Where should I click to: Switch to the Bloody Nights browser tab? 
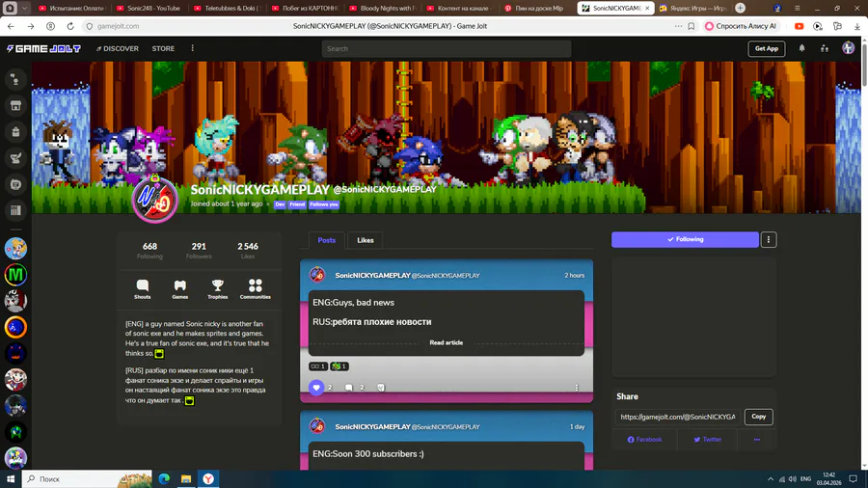coord(382,9)
